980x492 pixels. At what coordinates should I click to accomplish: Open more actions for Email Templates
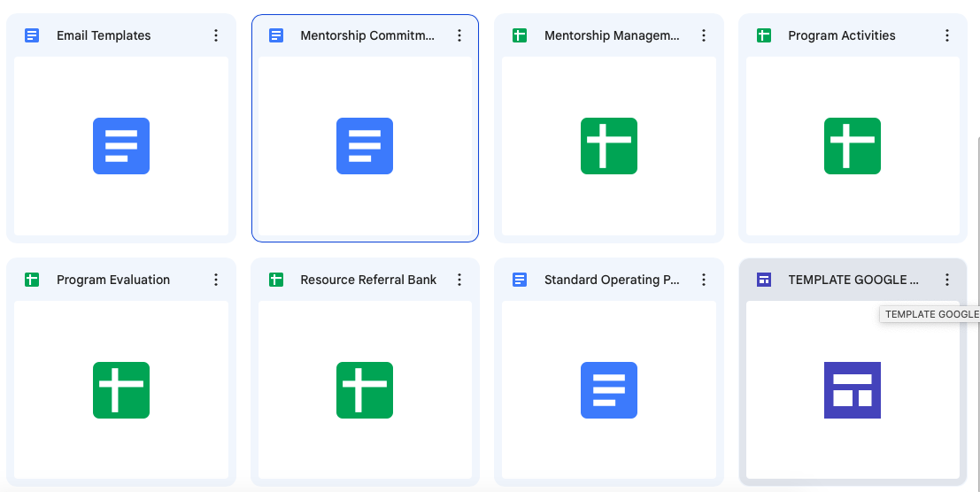tap(216, 35)
